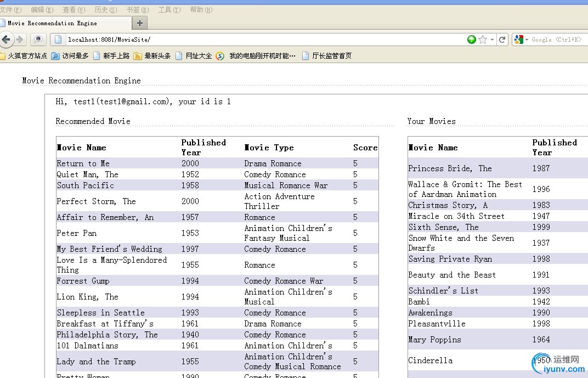Click into the Google search box
This screenshot has height=378, width=588.
557,40
